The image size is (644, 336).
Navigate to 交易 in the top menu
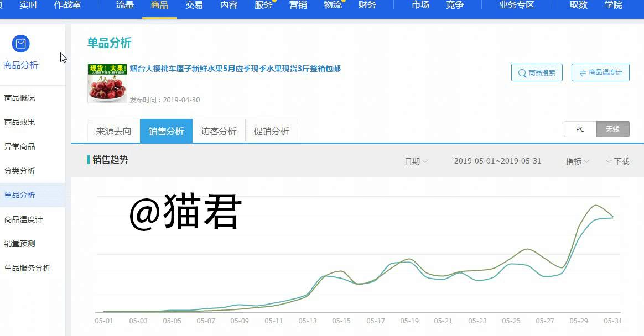194,7
